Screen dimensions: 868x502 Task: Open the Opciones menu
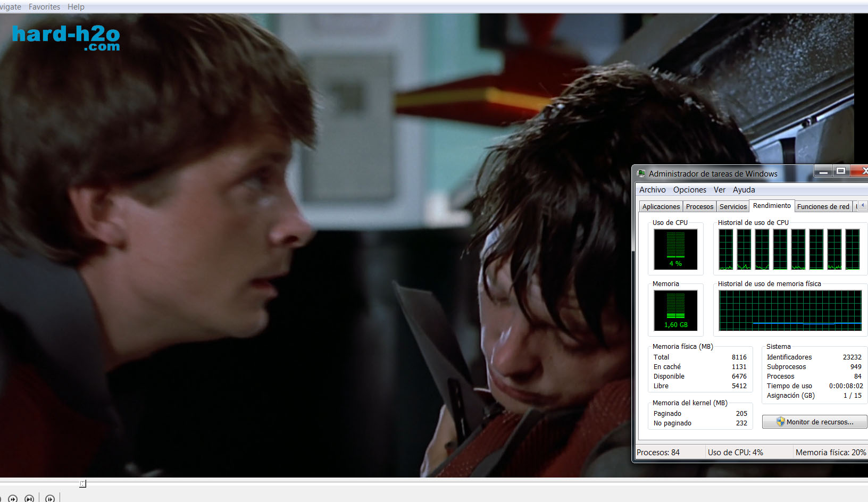coord(689,190)
